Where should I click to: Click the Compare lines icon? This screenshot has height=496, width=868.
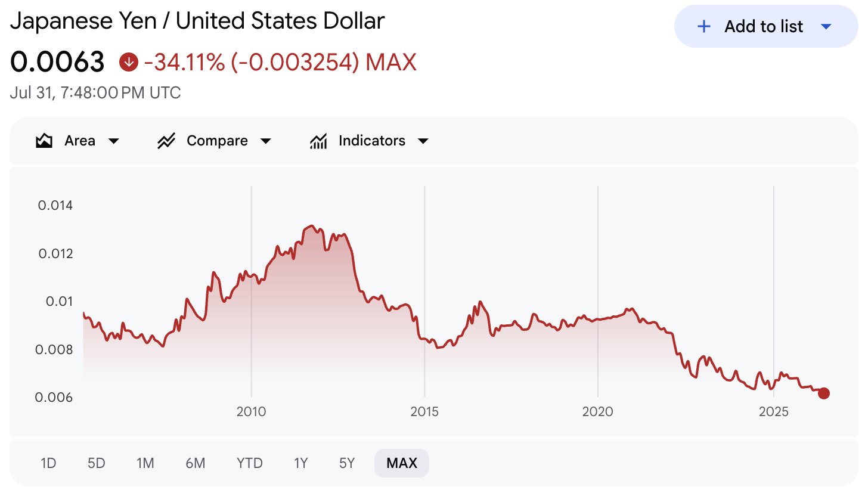tap(166, 141)
